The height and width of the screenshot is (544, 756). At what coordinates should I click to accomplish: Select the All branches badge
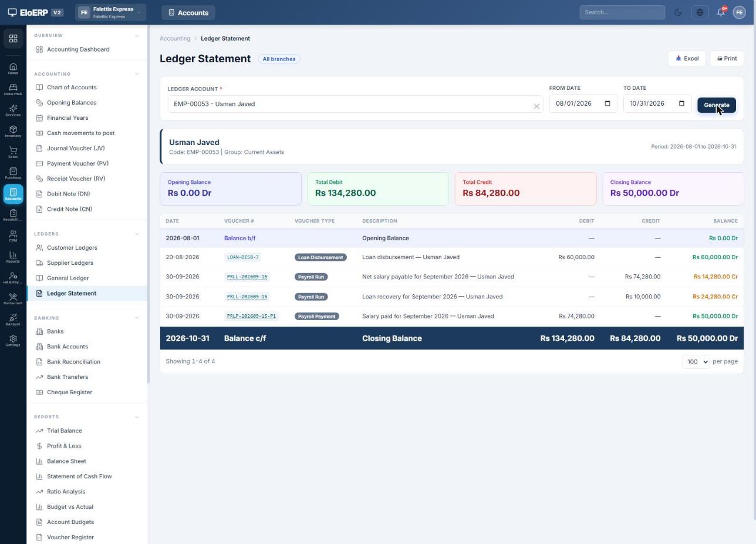tap(279, 59)
